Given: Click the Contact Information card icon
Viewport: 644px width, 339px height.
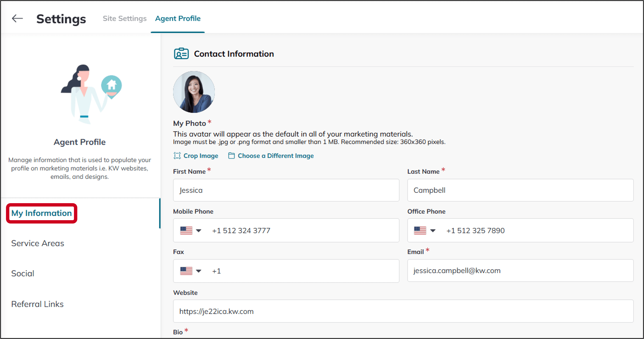Looking at the screenshot, I should click(x=181, y=53).
